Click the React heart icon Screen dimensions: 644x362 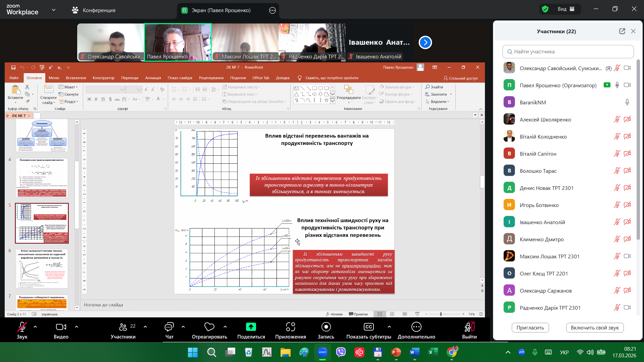pos(209,327)
